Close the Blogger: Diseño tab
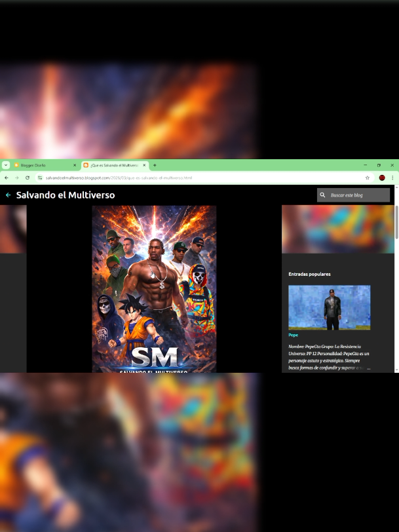This screenshot has width=399, height=532. coord(75,165)
